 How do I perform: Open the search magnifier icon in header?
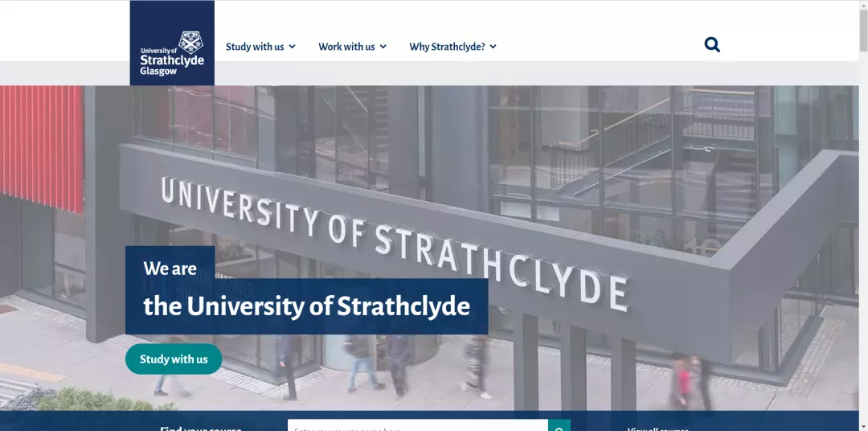coord(712,45)
